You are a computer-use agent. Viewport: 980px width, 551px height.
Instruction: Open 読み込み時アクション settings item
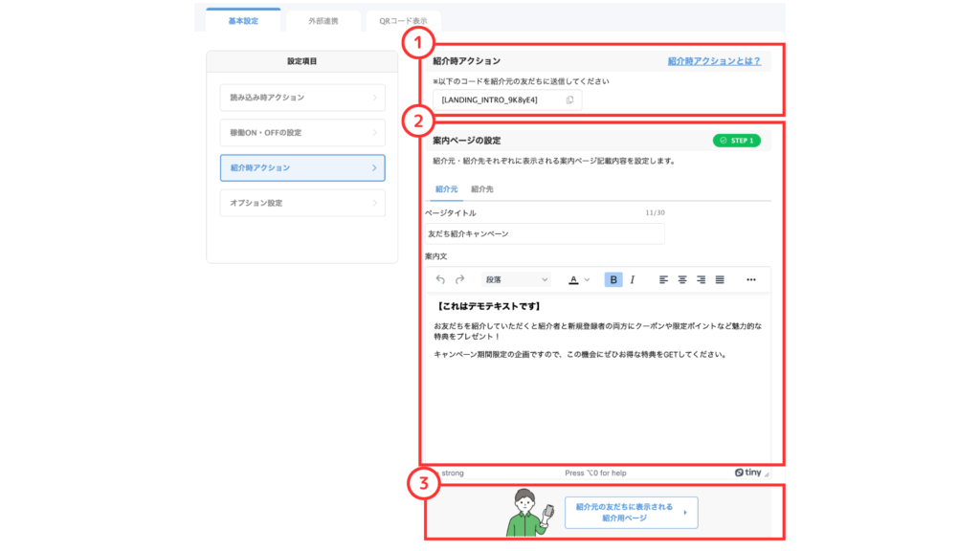point(302,98)
